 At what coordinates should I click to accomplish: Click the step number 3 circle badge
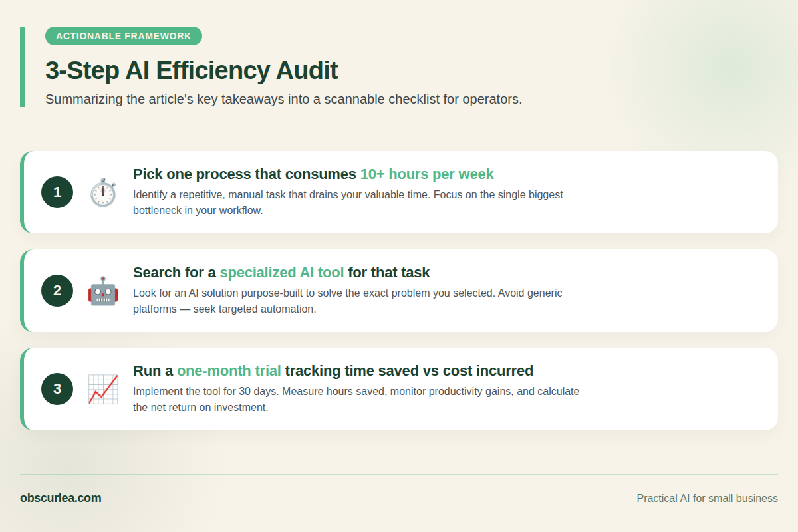pyautogui.click(x=57, y=389)
